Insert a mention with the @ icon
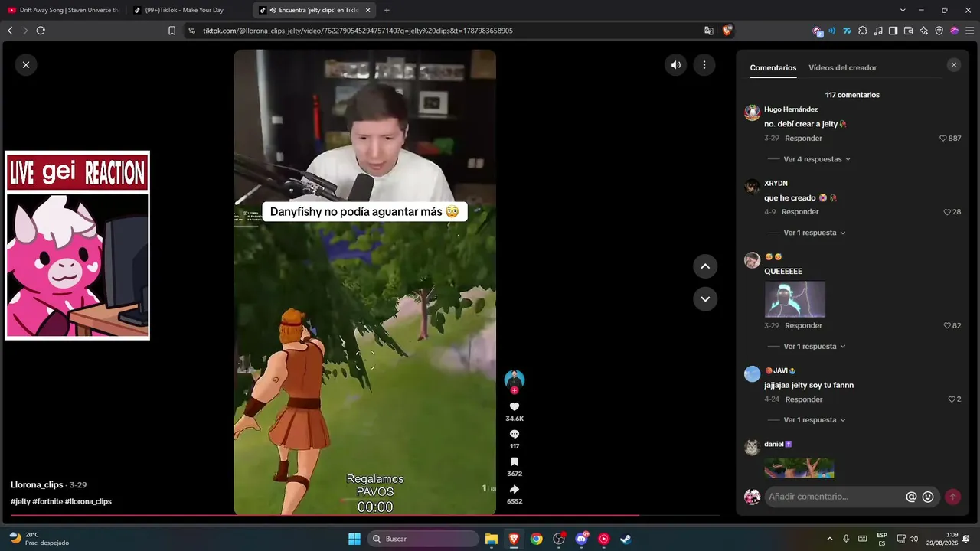The height and width of the screenshot is (551, 980). click(911, 497)
